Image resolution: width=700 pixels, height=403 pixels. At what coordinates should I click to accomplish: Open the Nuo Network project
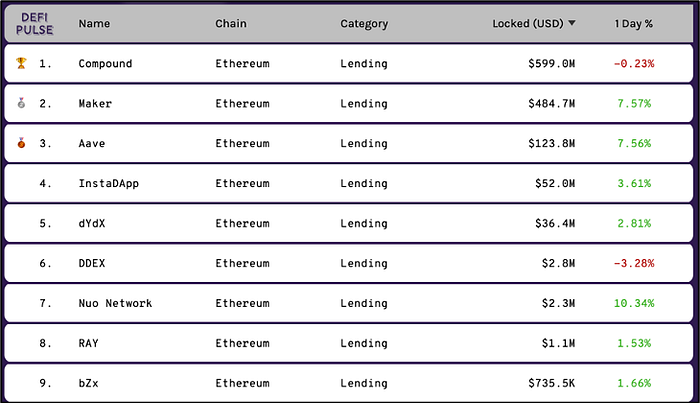(x=115, y=303)
